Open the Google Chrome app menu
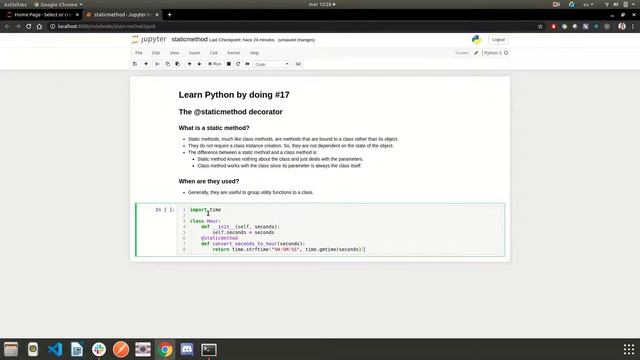640x360 pixels. click(58, 4)
